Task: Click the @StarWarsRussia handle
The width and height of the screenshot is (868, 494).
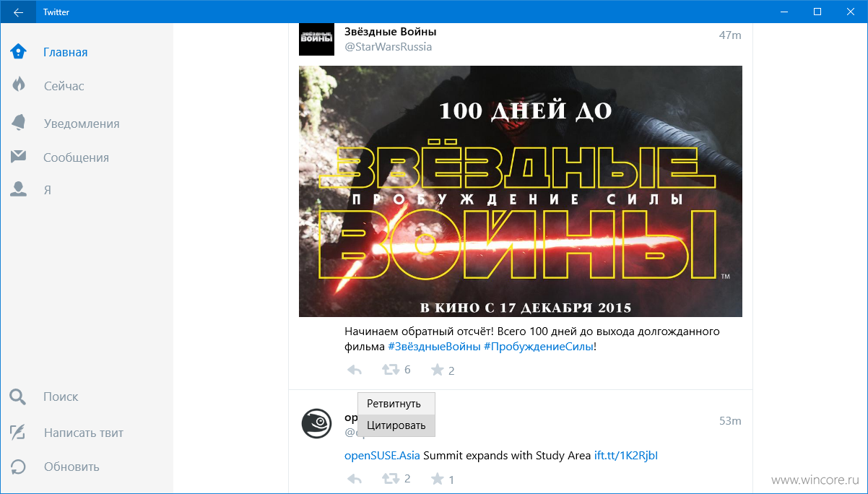Action: point(388,47)
